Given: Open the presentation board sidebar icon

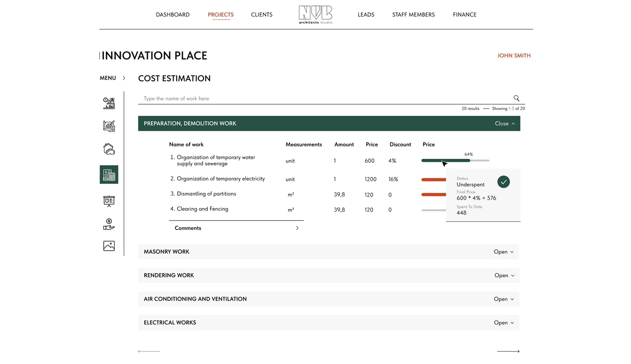Looking at the screenshot, I should (x=109, y=201).
